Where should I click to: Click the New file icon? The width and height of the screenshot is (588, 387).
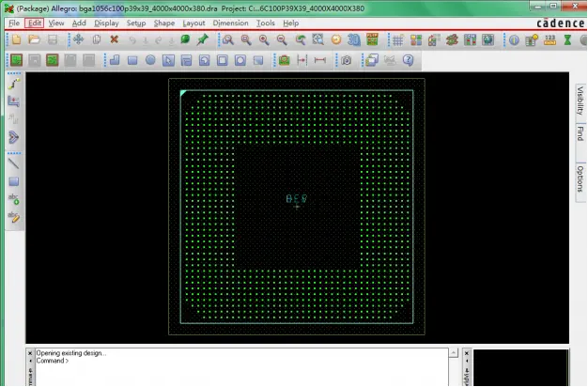tap(16, 39)
